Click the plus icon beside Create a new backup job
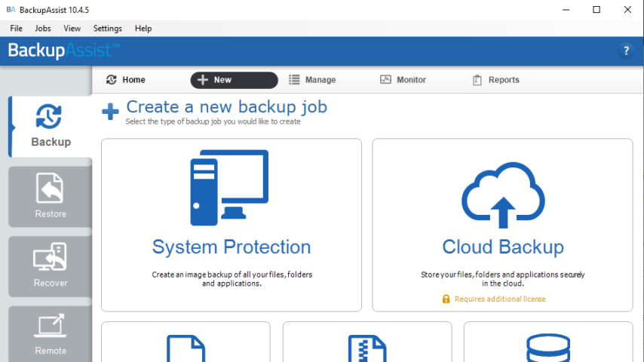This screenshot has width=644, height=362. click(x=110, y=112)
